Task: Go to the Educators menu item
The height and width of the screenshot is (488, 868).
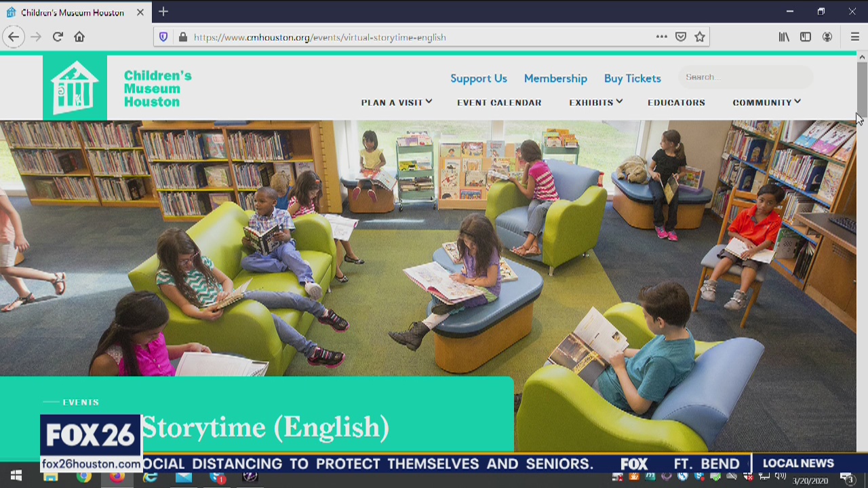Action: (x=676, y=102)
